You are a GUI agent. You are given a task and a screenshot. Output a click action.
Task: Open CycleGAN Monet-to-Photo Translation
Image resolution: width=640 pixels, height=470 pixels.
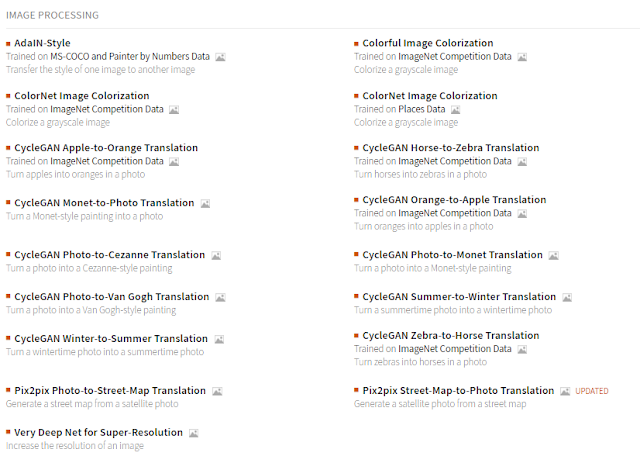(x=104, y=203)
